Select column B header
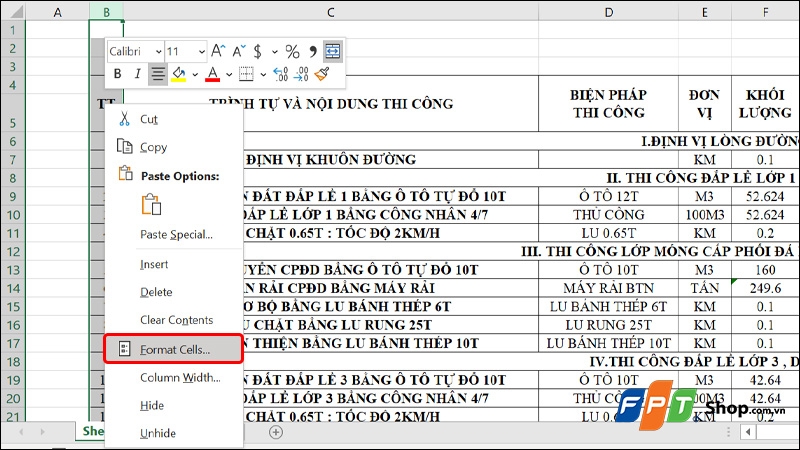Screen dimensions: 800x450 click(x=106, y=12)
